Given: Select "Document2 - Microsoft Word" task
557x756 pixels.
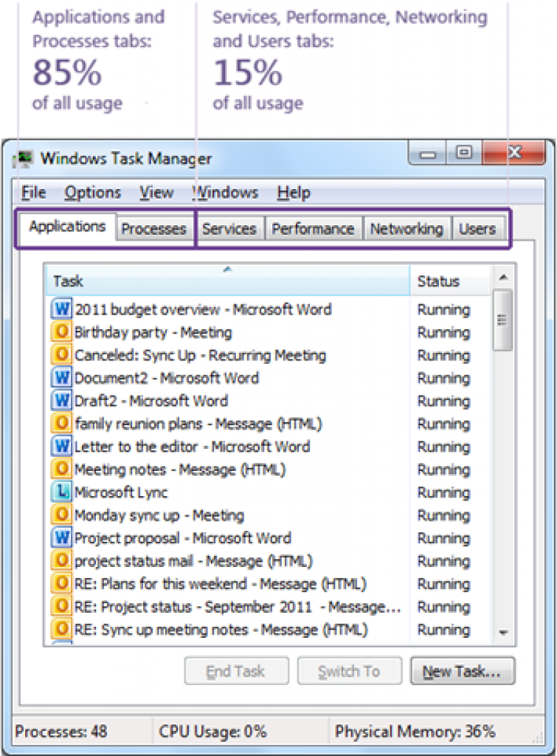Looking at the screenshot, I should [167, 377].
